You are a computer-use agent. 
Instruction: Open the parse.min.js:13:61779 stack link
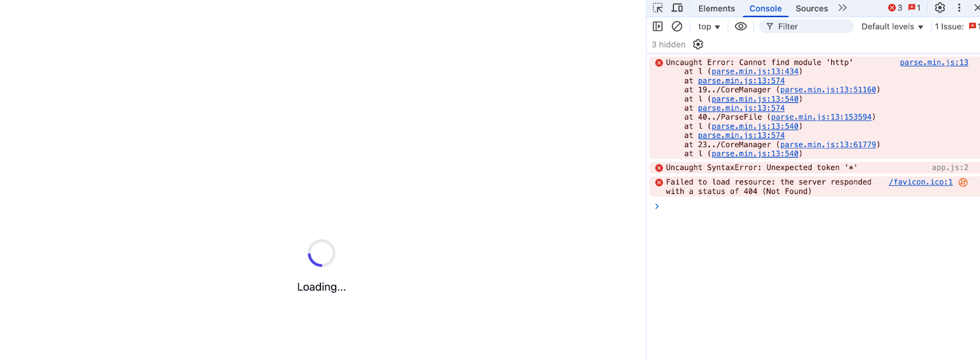[x=828, y=145]
